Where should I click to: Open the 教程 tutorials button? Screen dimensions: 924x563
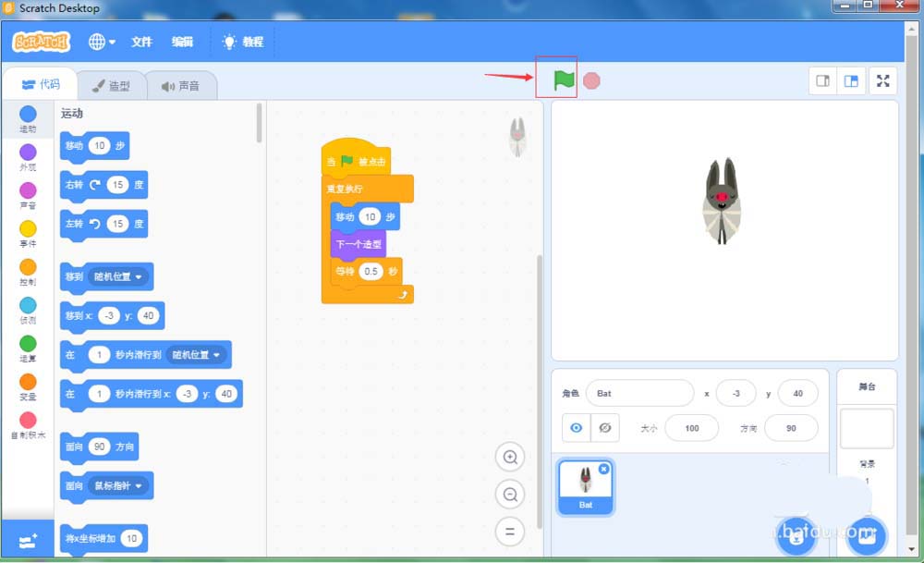click(243, 42)
